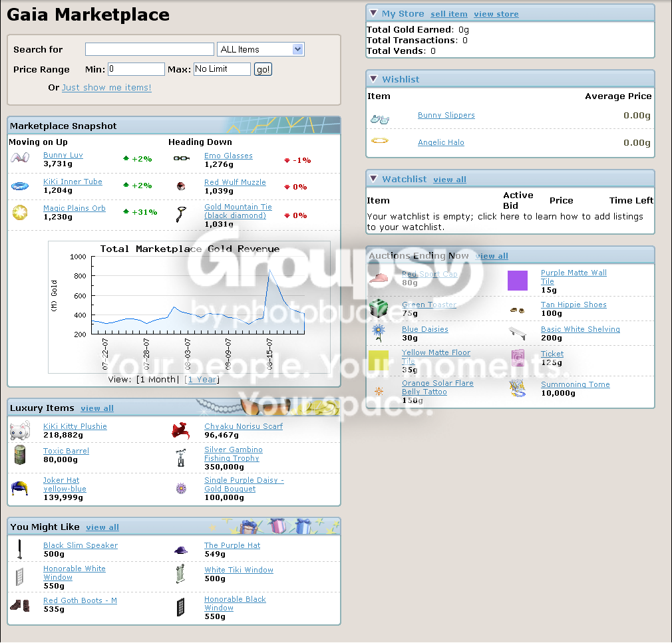The width and height of the screenshot is (672, 643).
Task: Click the Bunny Slippers wishlist icon
Action: (x=380, y=120)
